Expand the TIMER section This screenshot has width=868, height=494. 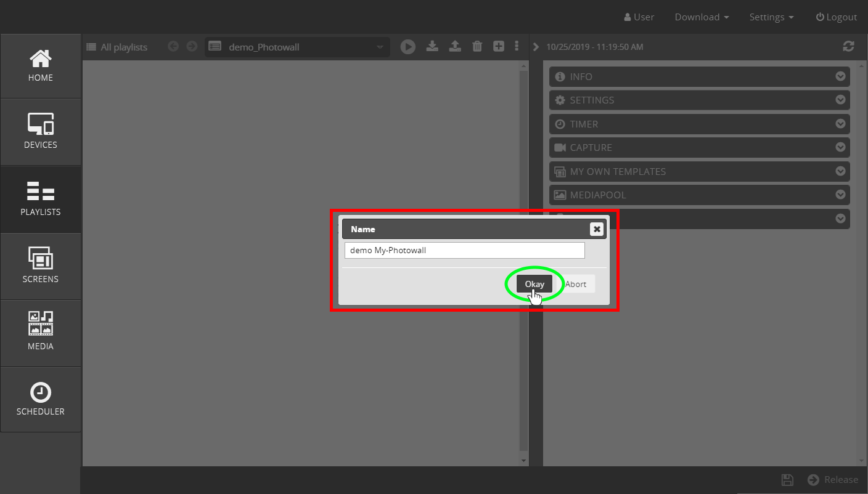coord(700,124)
